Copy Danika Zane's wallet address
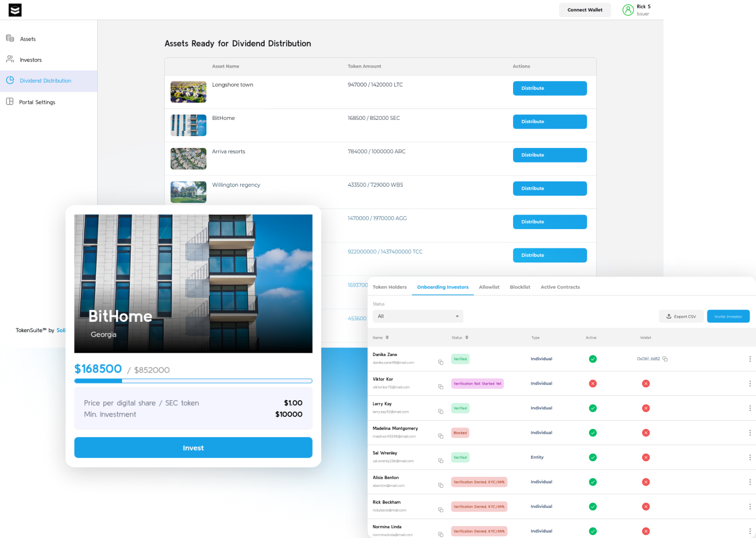The width and height of the screenshot is (756, 538). point(665,359)
